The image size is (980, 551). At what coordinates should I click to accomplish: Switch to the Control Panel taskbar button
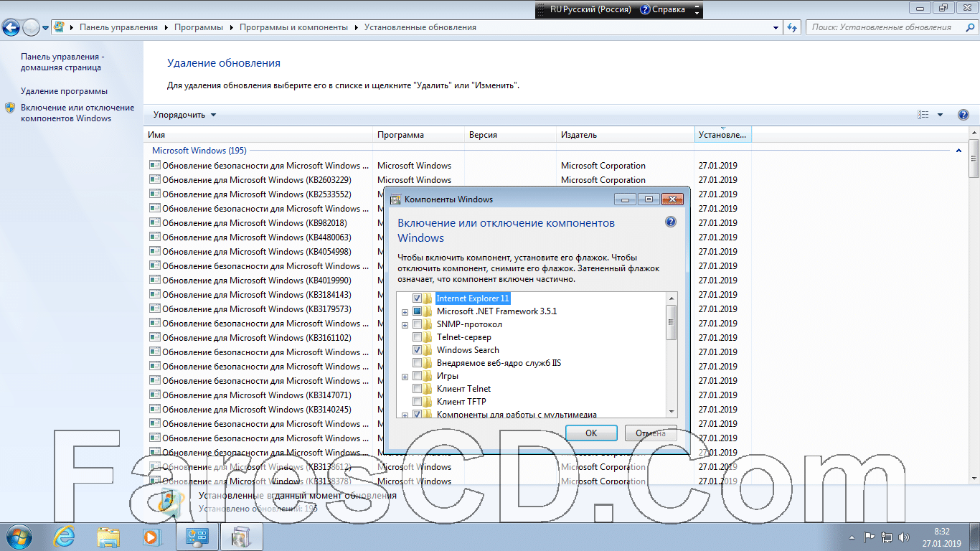point(197,536)
